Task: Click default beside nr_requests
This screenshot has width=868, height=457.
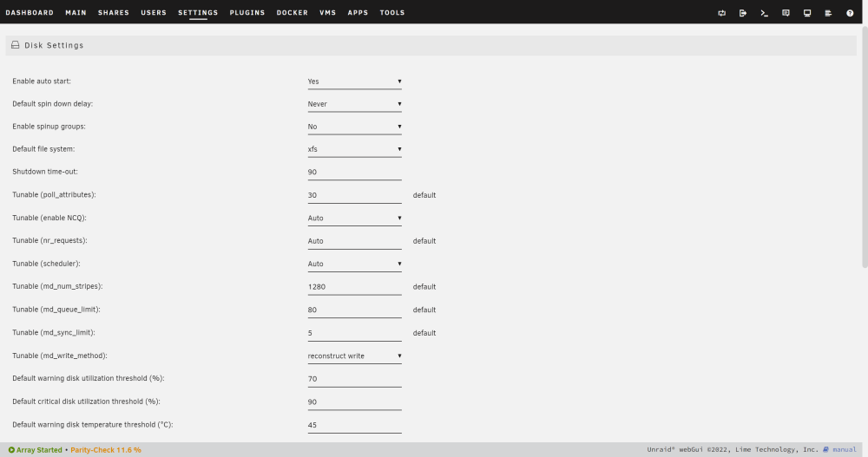Action: pyautogui.click(x=424, y=241)
